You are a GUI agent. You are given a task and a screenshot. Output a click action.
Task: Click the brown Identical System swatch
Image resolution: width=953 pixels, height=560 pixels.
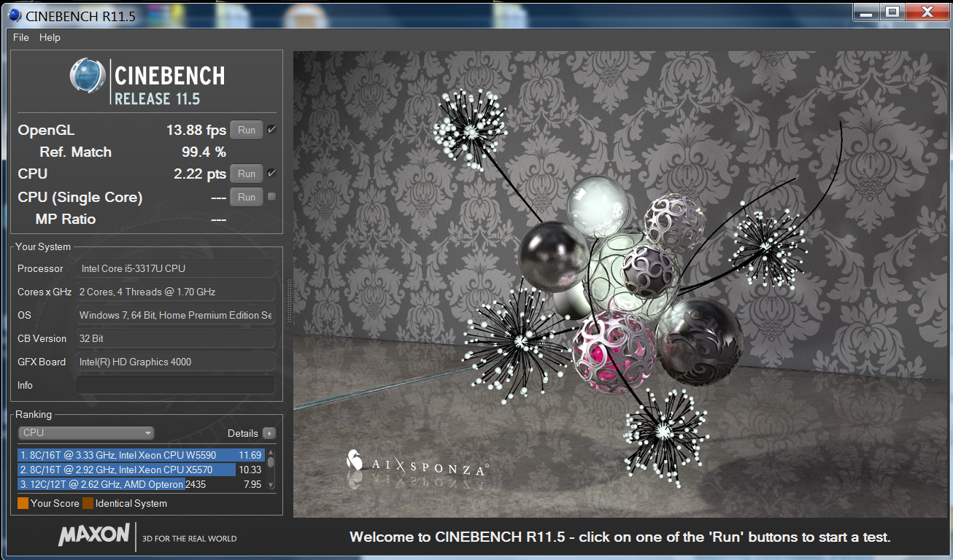coord(88,503)
